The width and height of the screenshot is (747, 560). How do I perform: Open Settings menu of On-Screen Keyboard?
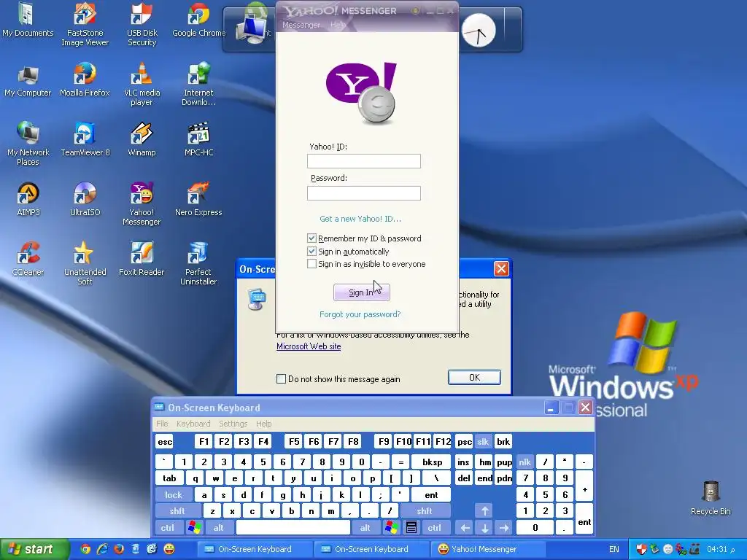pyautogui.click(x=233, y=424)
